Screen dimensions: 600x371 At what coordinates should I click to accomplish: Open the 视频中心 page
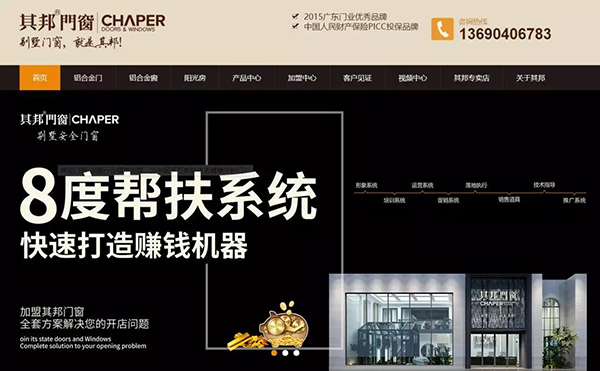point(412,78)
